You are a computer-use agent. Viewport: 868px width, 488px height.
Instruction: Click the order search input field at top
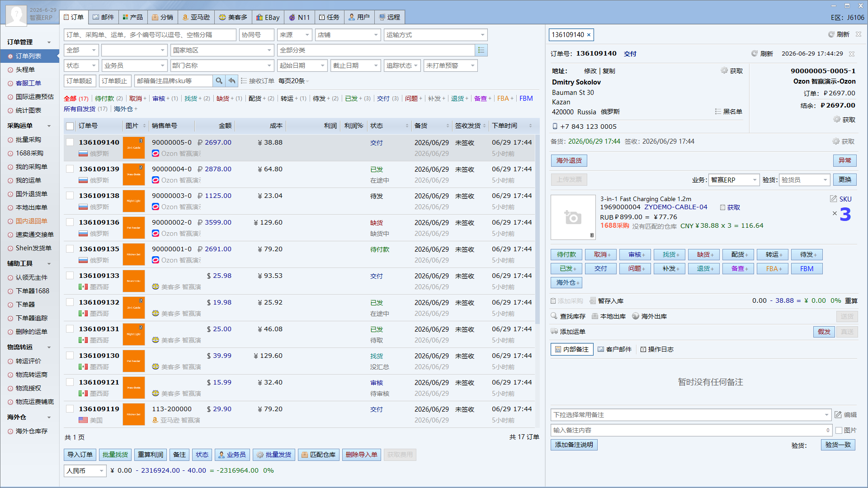click(x=150, y=35)
